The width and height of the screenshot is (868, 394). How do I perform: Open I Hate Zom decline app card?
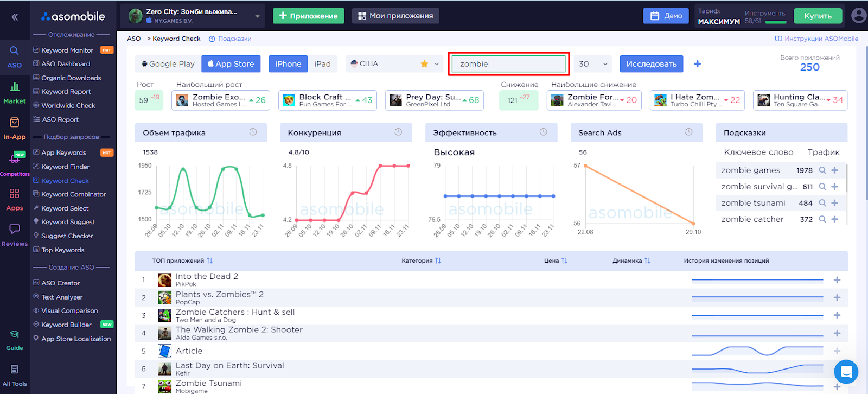(x=697, y=100)
